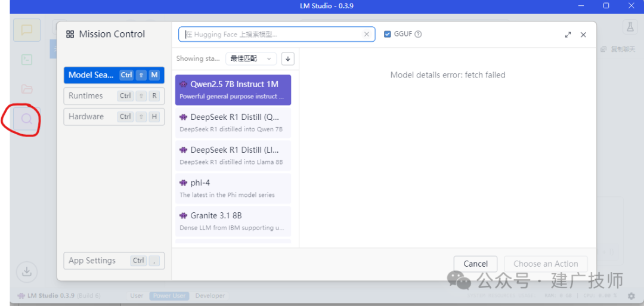
Task: Switch to the Hardware tab
Action: point(114,117)
